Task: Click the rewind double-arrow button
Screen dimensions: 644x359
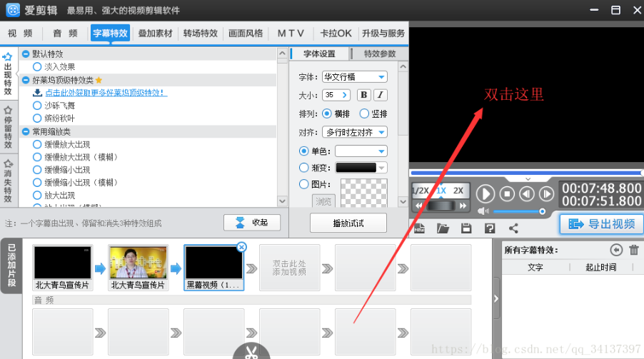Action: 419,206
